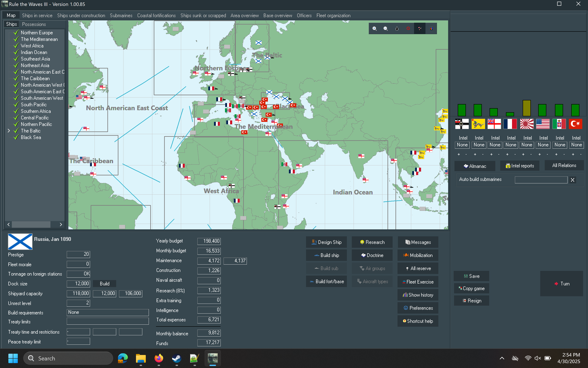Open Firefox from the taskbar
Viewport: 588px width, 368px height.
pos(159,358)
